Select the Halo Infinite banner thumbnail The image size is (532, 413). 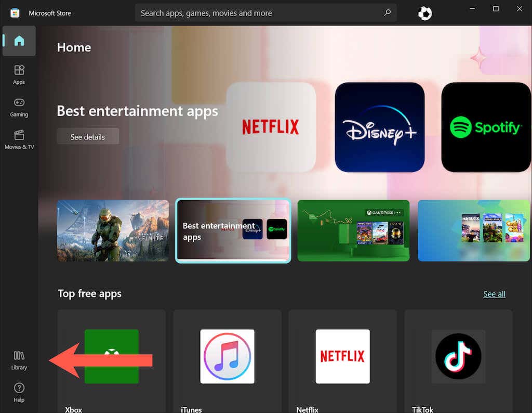(x=113, y=230)
